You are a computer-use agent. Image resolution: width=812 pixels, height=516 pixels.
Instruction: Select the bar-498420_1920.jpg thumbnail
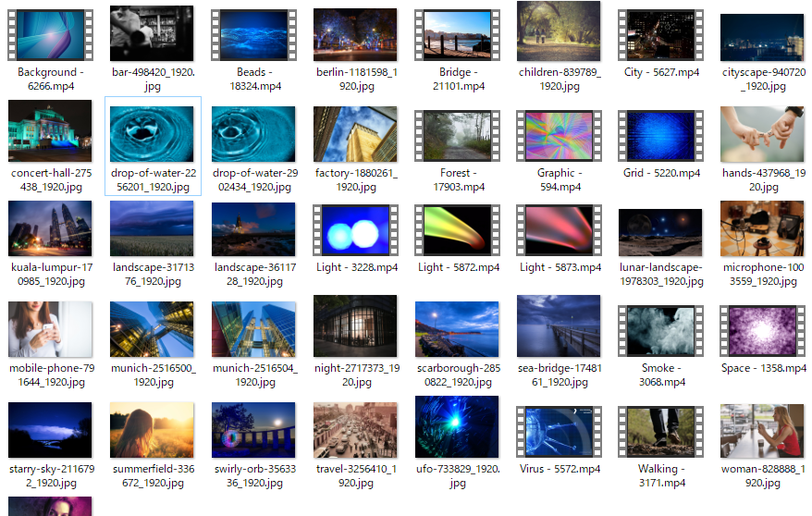coord(152,33)
